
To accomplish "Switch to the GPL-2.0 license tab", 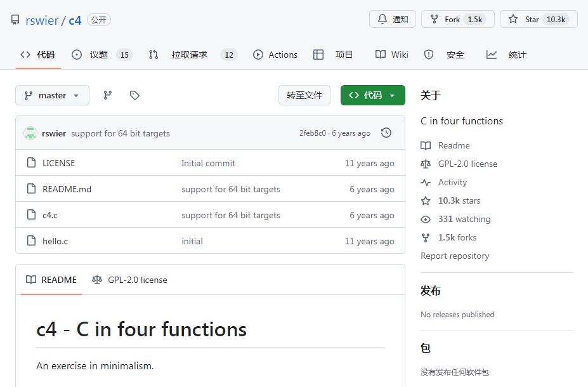I will [130, 280].
